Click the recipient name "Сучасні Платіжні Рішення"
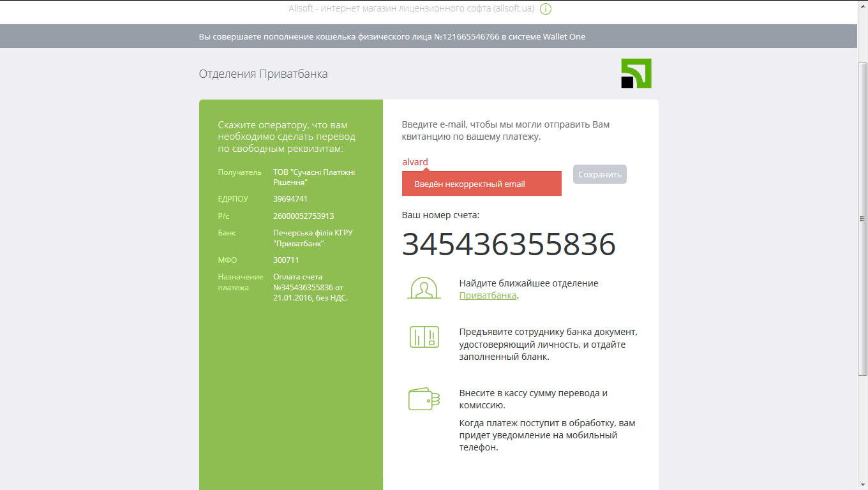 [313, 177]
